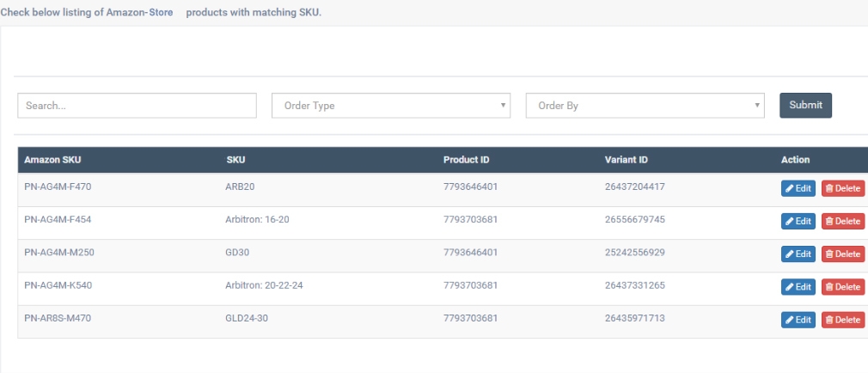Edit the PN-AG4M-K540 row
Screen dimensions: 868x373
798,287
